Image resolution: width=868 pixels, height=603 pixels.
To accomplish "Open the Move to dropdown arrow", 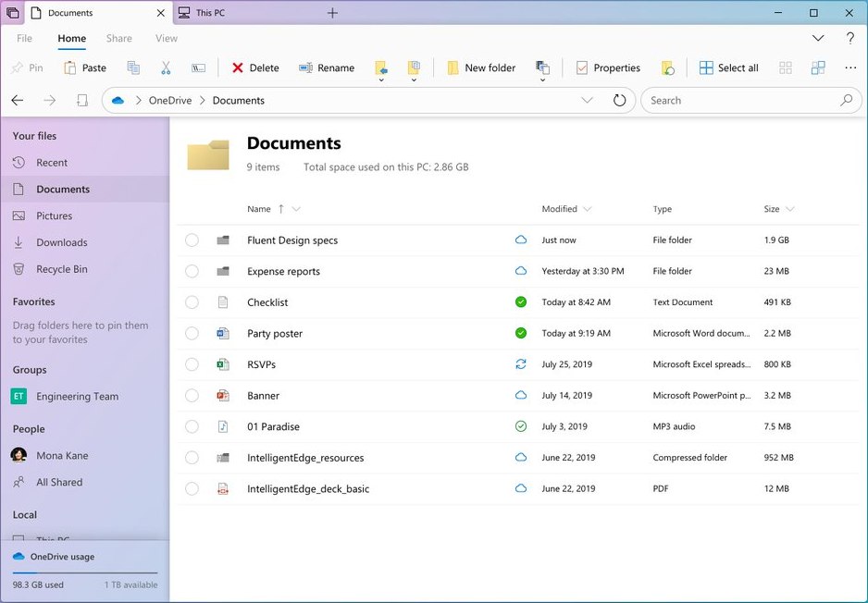I will click(x=381, y=80).
